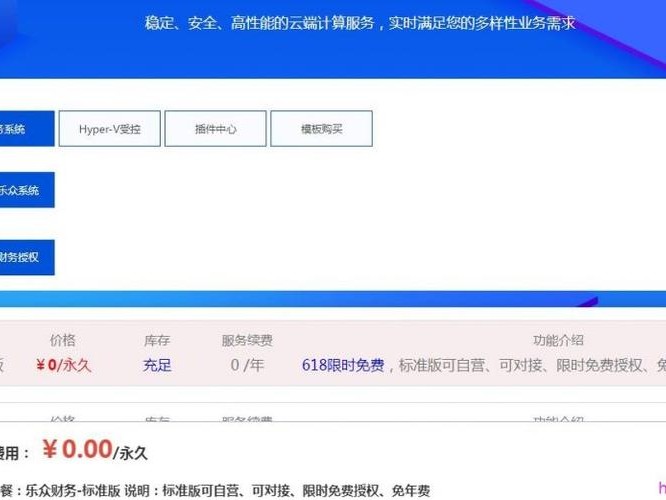The height and width of the screenshot is (500, 666).
Task: Click the 库存 column header in the pink row
Action: point(157,340)
